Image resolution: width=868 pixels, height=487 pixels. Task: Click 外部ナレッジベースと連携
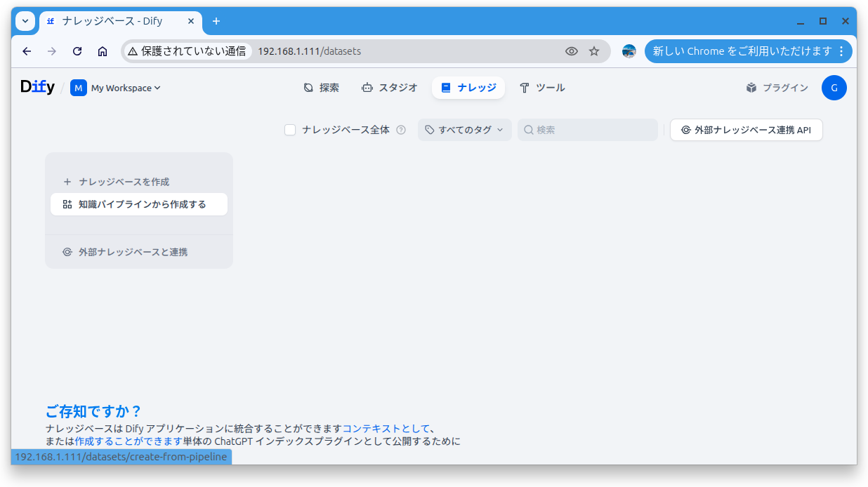pyautogui.click(x=139, y=252)
